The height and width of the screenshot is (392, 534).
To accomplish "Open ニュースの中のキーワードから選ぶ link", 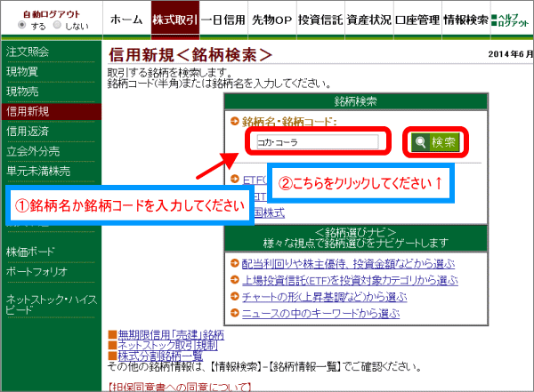I will point(320,313).
